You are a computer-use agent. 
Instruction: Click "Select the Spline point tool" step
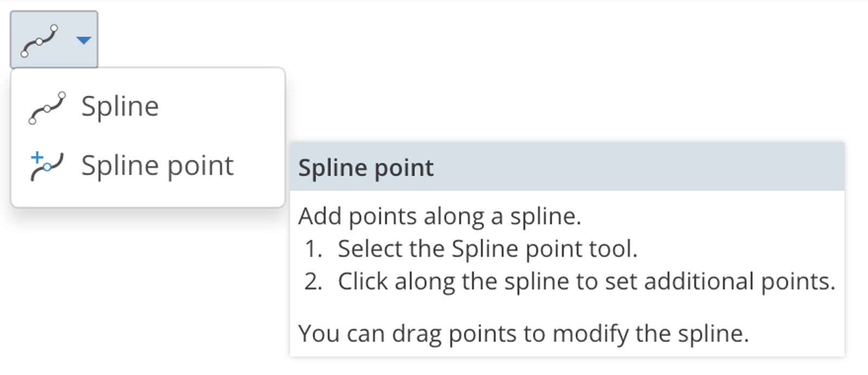487,249
